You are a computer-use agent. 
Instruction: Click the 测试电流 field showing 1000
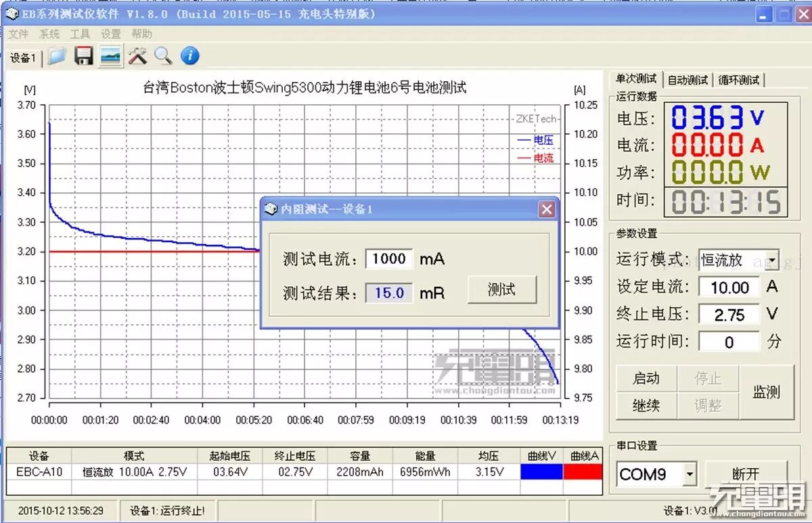[x=389, y=258]
